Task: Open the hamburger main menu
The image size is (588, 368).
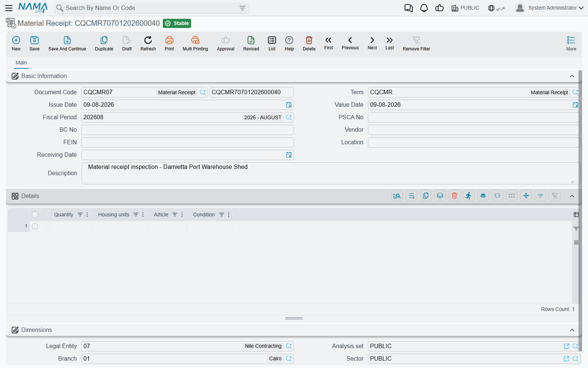Action: tap(9, 8)
